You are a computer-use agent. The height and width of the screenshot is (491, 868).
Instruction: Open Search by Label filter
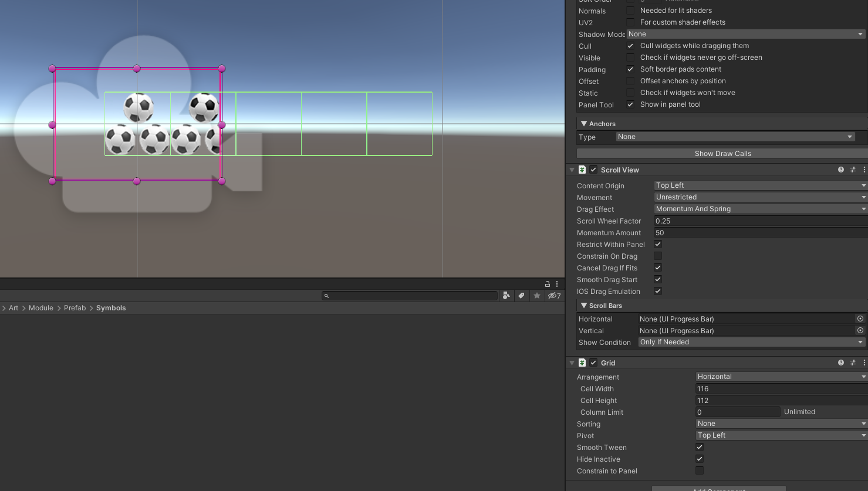(x=521, y=296)
